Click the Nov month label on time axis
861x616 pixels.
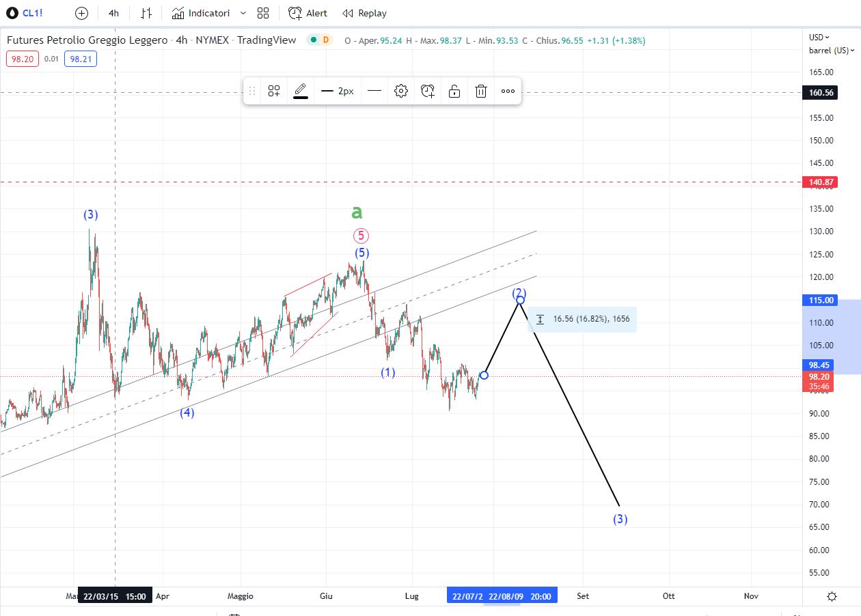(751, 596)
